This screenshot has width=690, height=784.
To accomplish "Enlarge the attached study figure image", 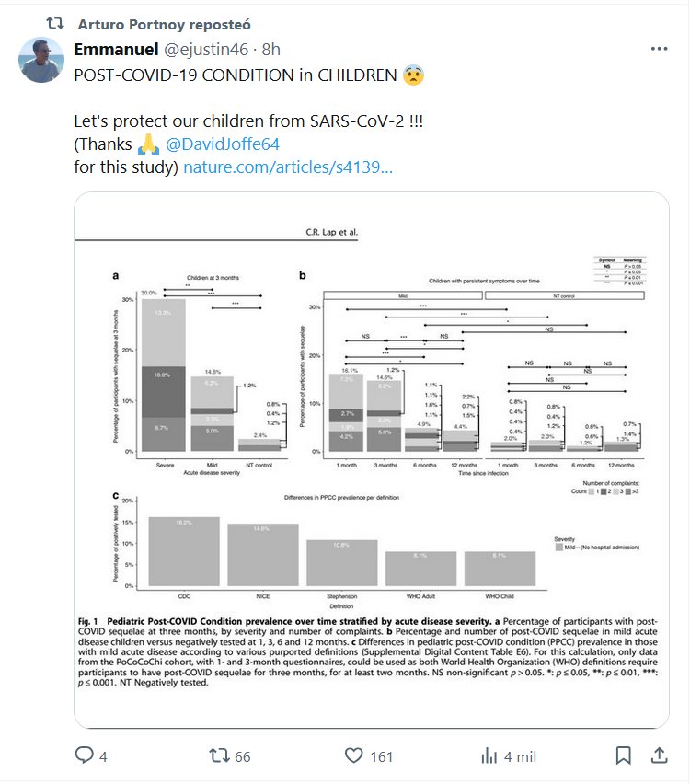I will tap(371, 460).
